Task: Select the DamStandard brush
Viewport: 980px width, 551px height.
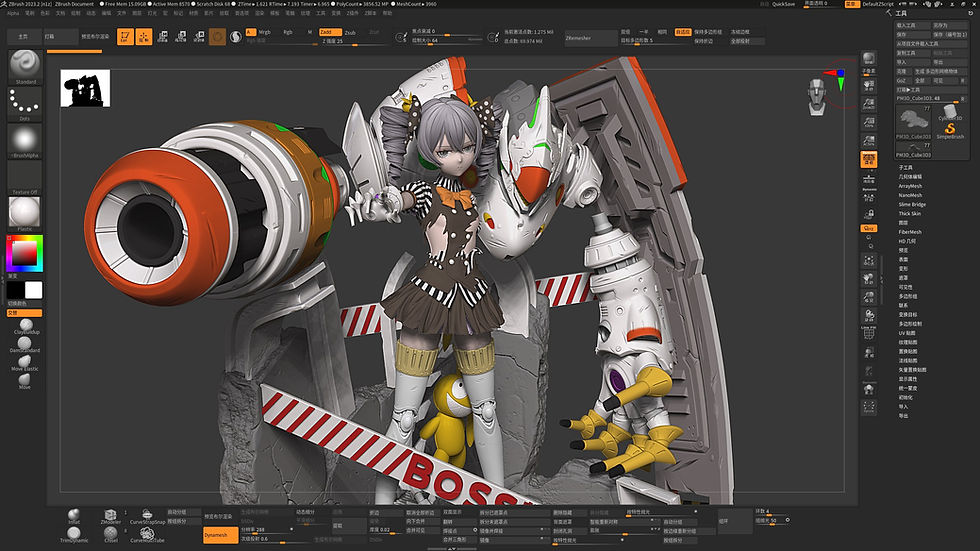Action: tap(25, 344)
